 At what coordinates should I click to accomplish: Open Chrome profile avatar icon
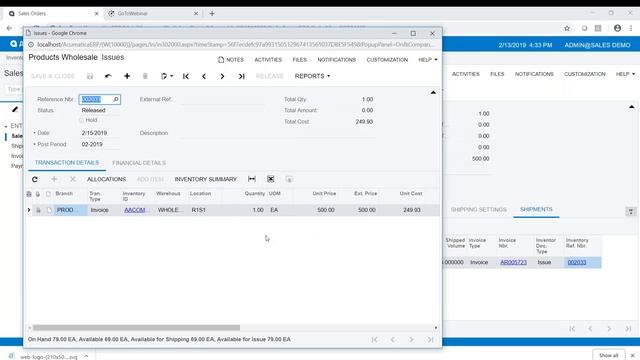tap(617, 28)
